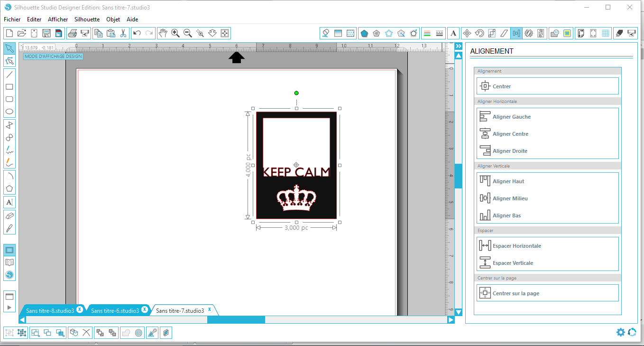Select the Eraser tool
This screenshot has height=346, width=644.
[x=9, y=215]
